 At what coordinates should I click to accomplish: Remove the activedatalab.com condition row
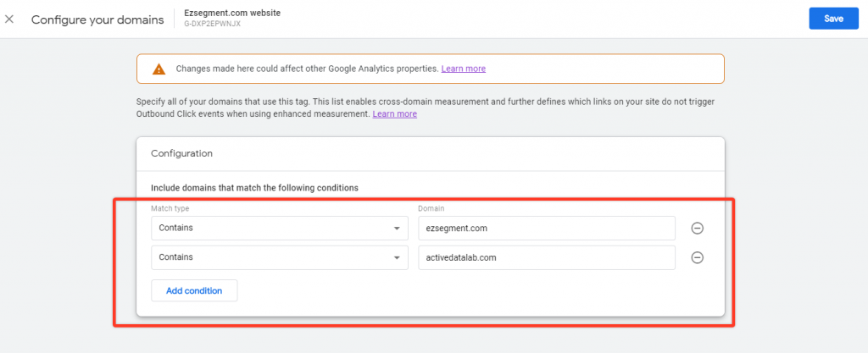click(x=698, y=257)
